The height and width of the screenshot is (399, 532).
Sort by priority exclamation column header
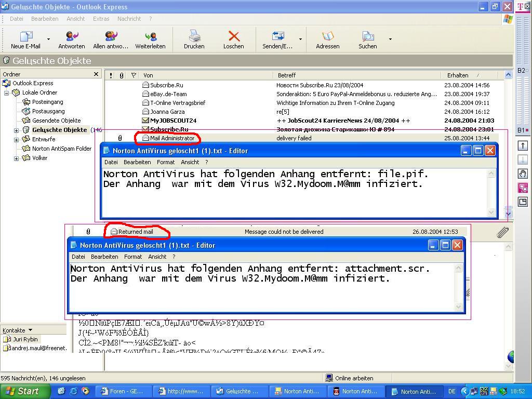(111, 75)
